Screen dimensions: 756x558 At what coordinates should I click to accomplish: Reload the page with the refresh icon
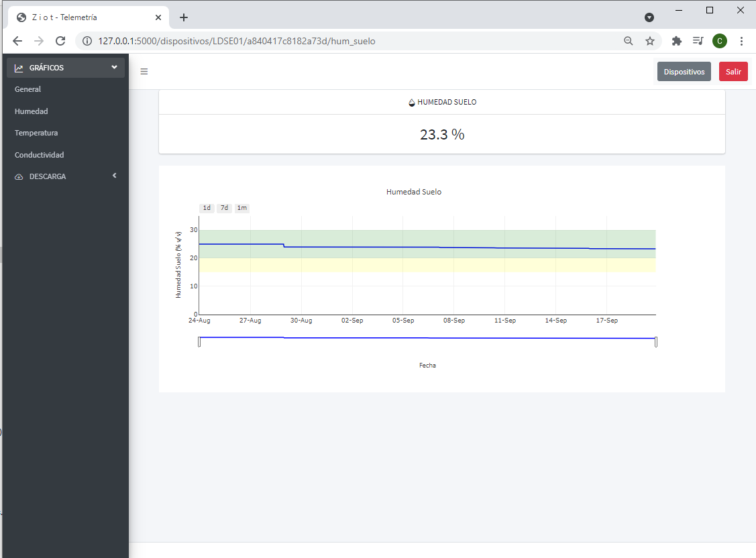[60, 41]
